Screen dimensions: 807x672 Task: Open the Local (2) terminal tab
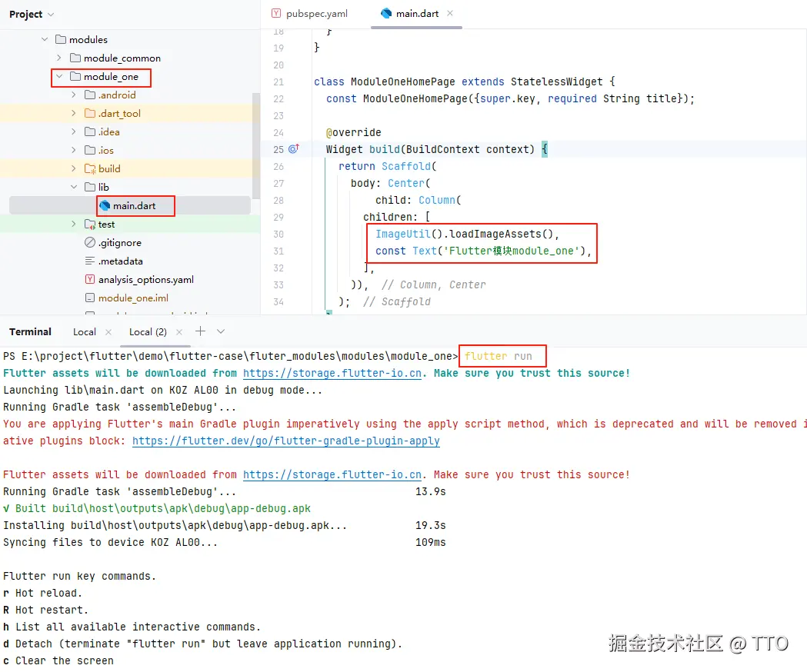[x=148, y=332]
